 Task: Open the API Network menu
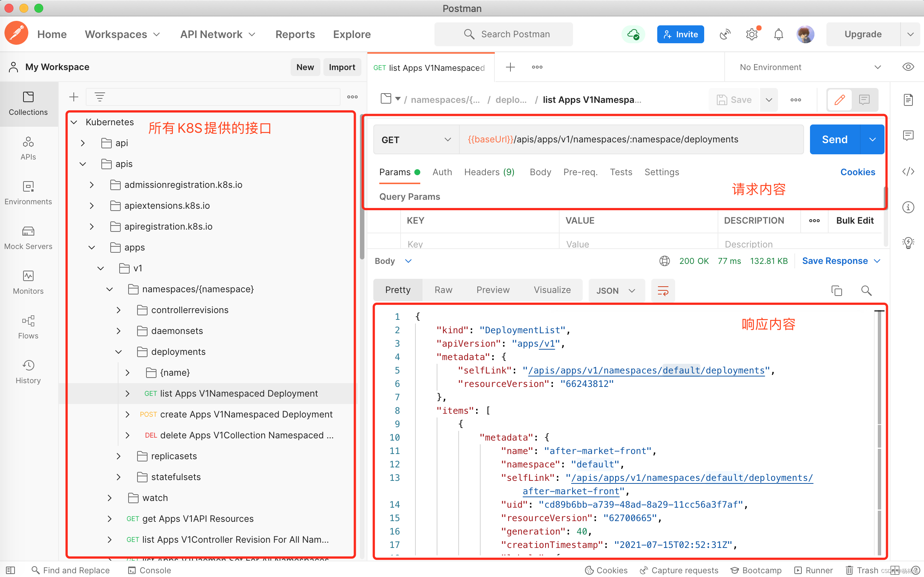[218, 34]
